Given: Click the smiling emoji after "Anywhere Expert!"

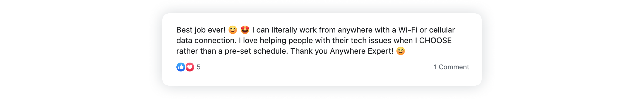Looking at the screenshot, I should point(401,51).
